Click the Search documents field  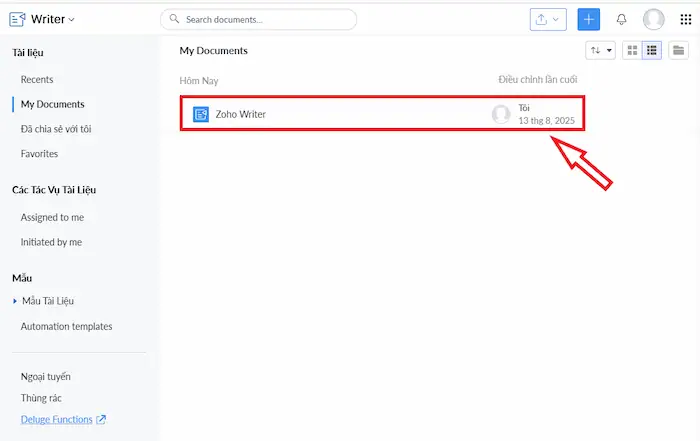coord(258,19)
